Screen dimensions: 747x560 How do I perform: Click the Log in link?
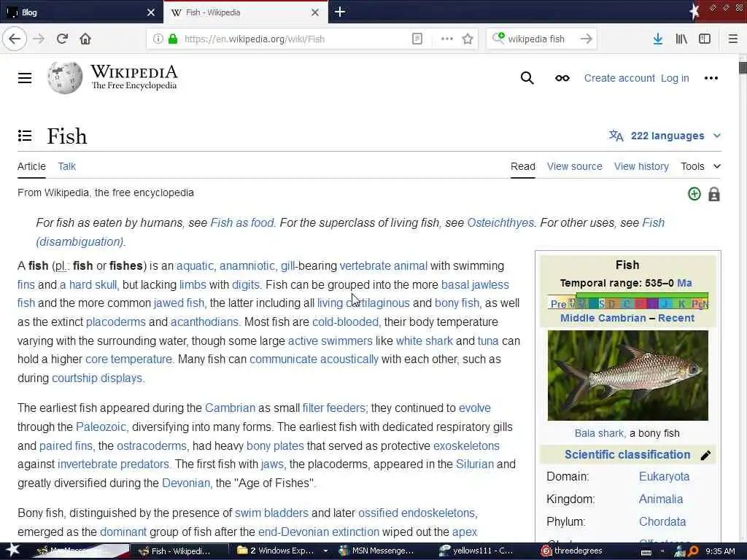pyautogui.click(x=675, y=78)
